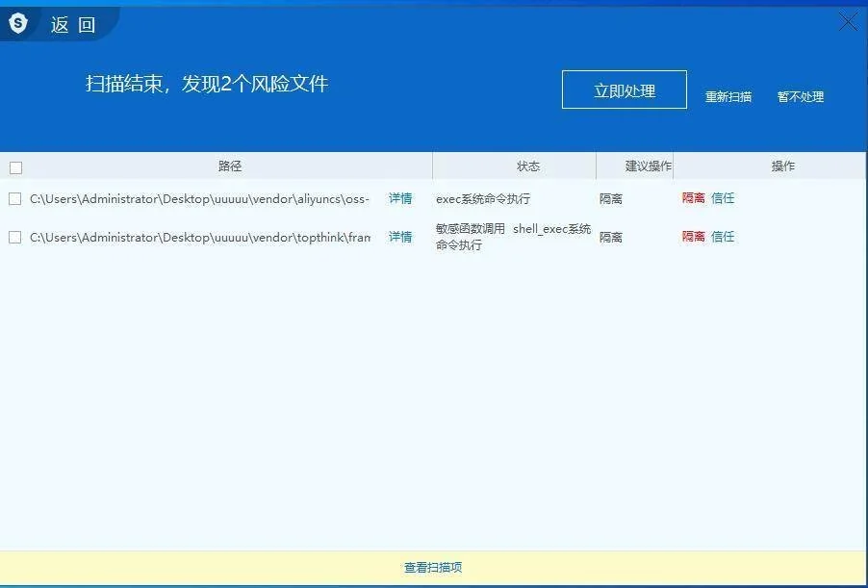Click 暂不处理 to skip handling

click(800, 97)
